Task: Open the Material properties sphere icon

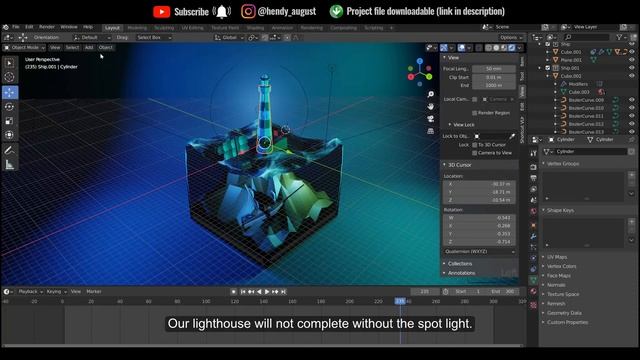Action: point(533,291)
